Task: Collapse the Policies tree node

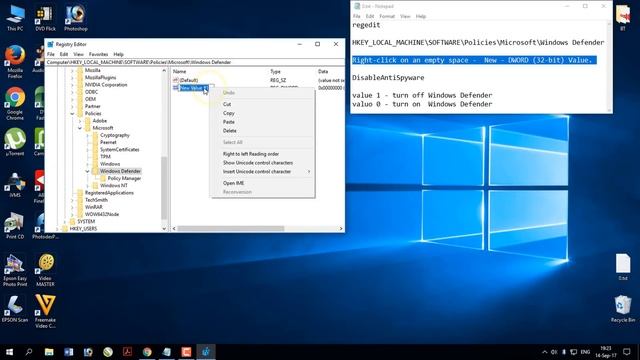Action: click(x=73, y=113)
